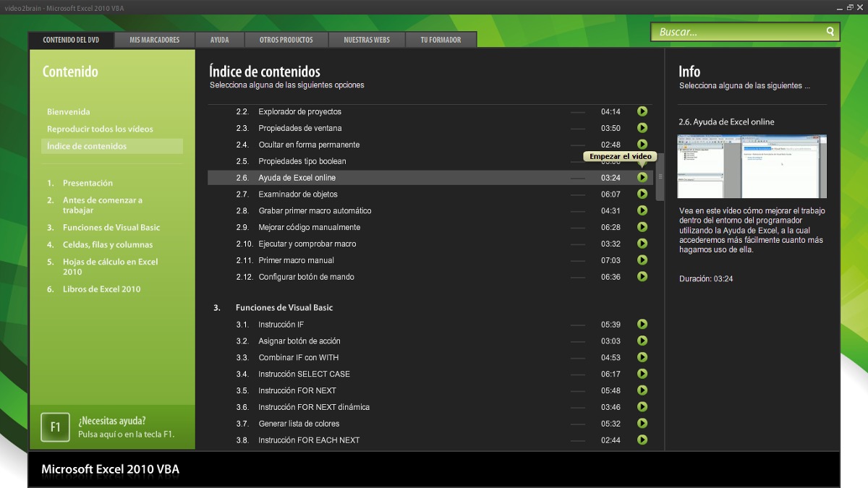Click the ¿Necesitas ayuda? help text
868x488 pixels.
click(112, 420)
